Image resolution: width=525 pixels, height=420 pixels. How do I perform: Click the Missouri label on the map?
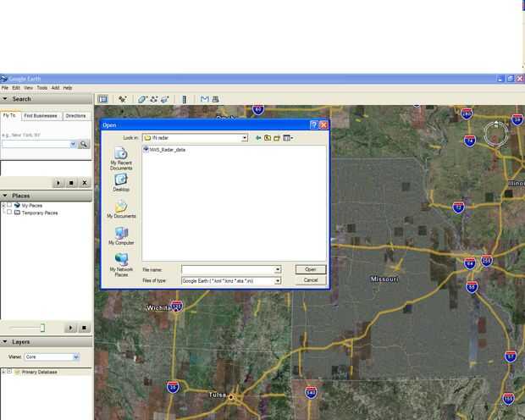tap(384, 279)
